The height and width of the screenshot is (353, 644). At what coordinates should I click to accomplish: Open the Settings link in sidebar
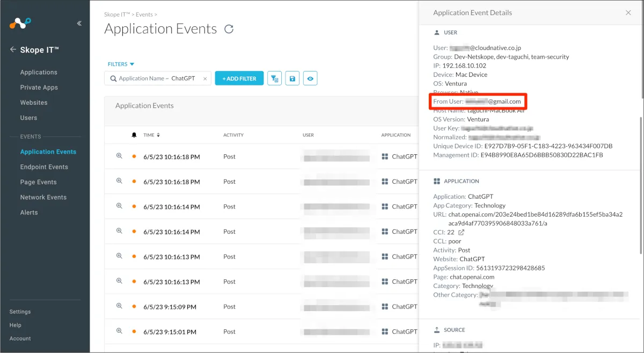point(20,312)
